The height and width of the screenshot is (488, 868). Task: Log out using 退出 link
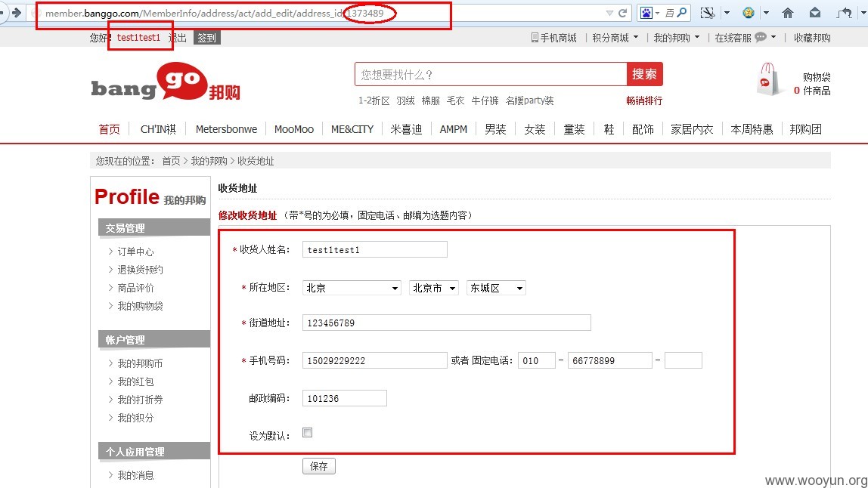point(177,38)
